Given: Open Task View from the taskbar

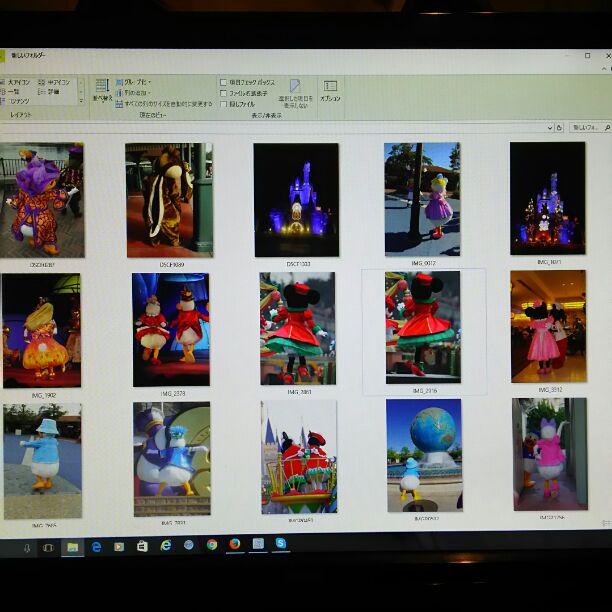Looking at the screenshot, I should coord(48,548).
